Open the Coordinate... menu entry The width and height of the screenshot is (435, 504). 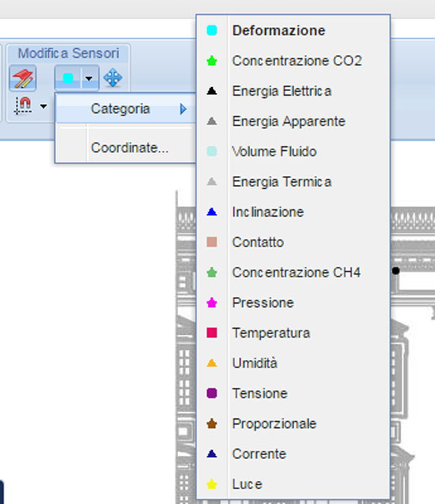point(129,147)
